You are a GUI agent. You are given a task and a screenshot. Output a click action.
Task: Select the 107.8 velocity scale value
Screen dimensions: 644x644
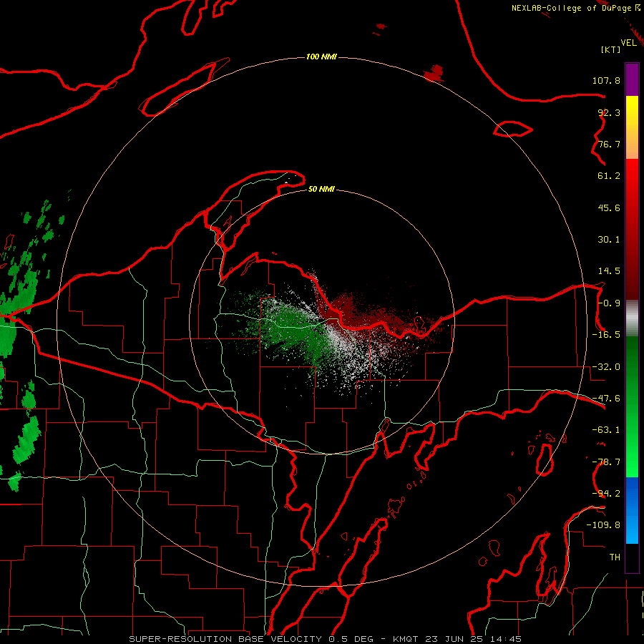606,80
